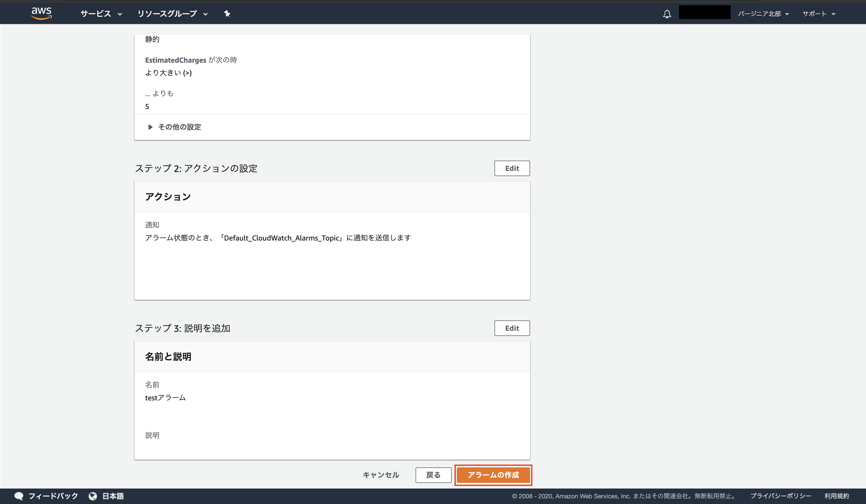This screenshot has height=504, width=866.
Task: Click the pin shortcut icon in navbar
Action: point(227,14)
